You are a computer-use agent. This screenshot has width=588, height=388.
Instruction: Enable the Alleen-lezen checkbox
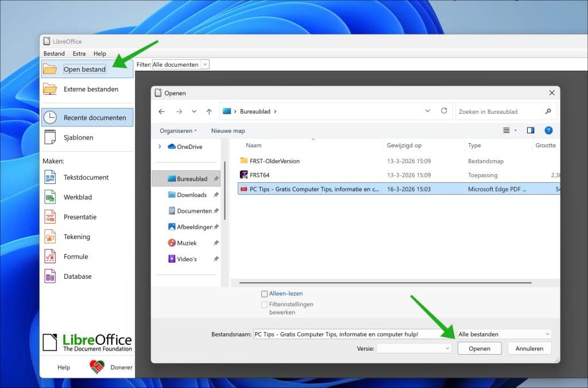coord(264,294)
